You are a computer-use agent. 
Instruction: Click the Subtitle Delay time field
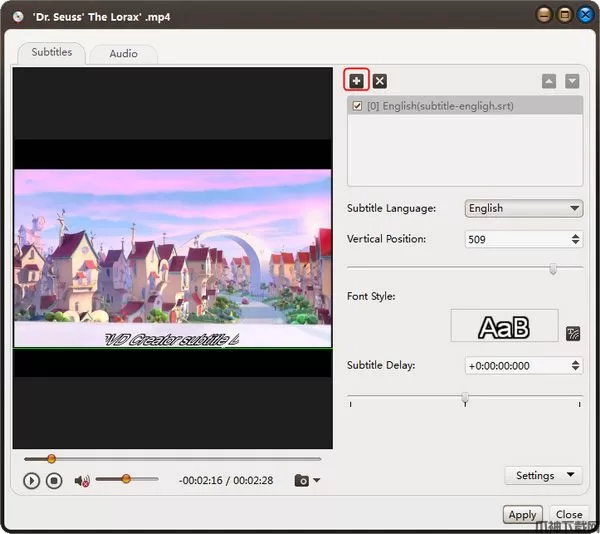(x=516, y=366)
